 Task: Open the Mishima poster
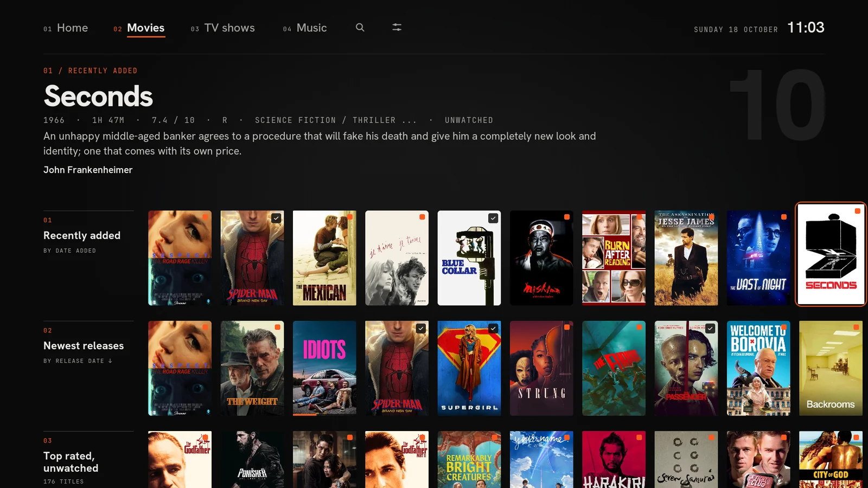[541, 258]
